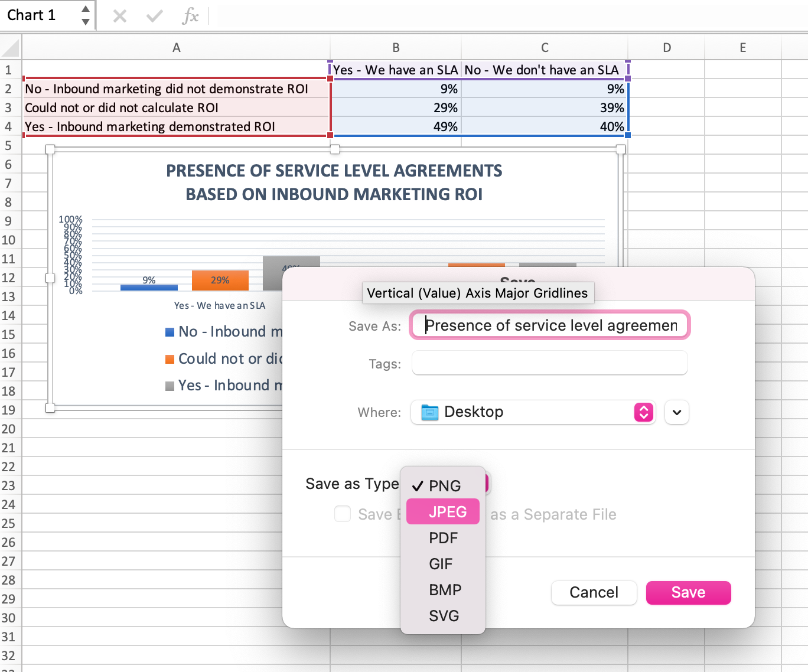Select column B header
The image size is (808, 672).
pyautogui.click(x=396, y=48)
